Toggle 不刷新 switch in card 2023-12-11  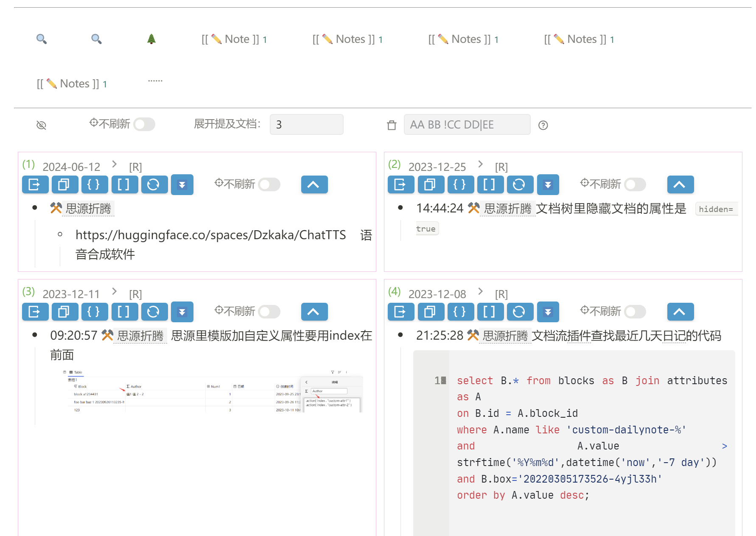point(269,312)
